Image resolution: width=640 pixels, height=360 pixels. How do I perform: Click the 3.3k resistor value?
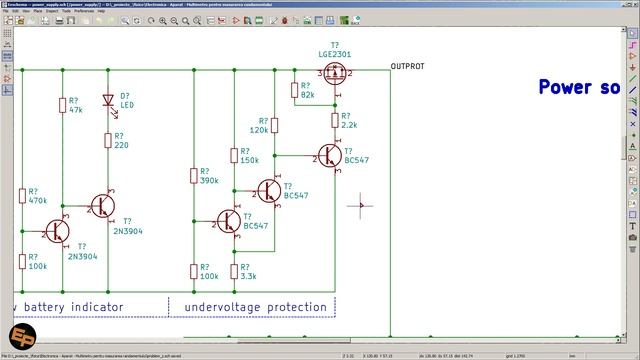tap(248, 276)
